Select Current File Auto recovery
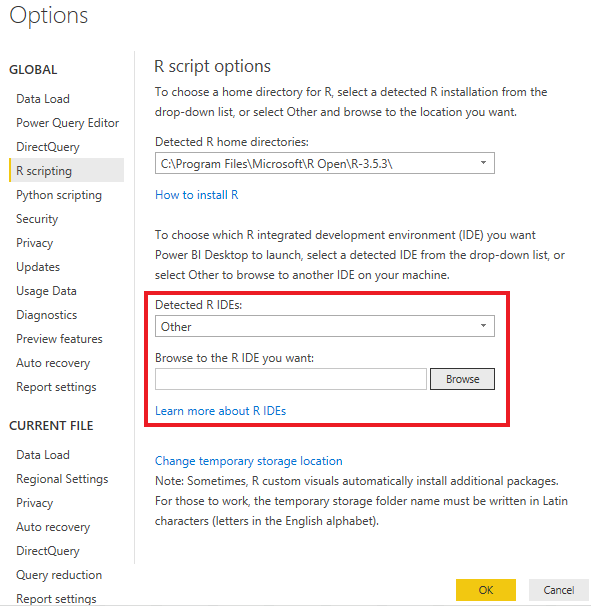Screen dimensions: 591x606 coord(53,527)
